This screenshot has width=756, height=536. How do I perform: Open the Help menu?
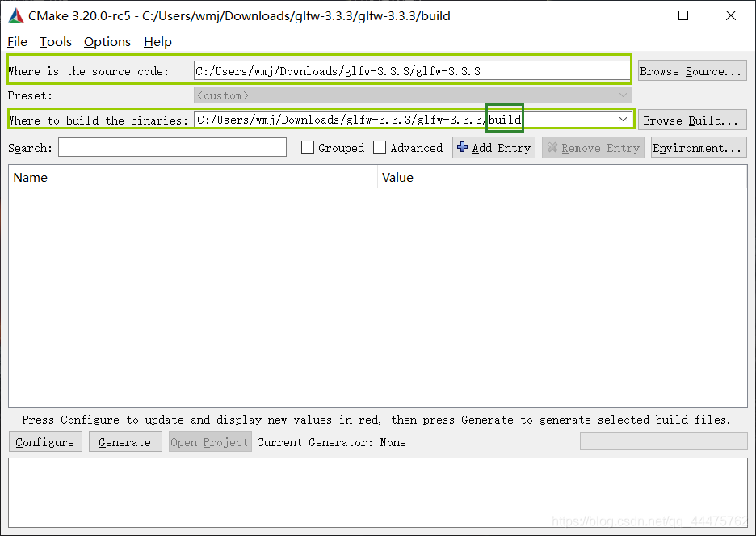(x=157, y=42)
